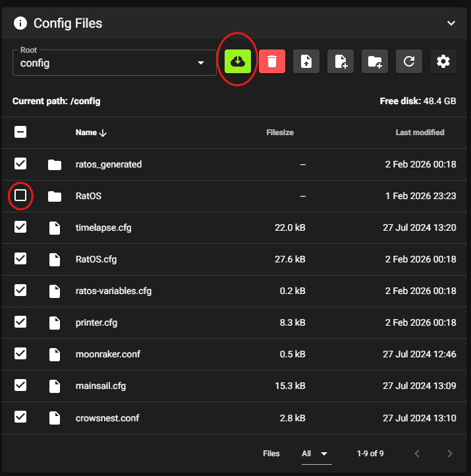
Task: Click the 15.3 kB filesize of mainsail.cfg
Action: [290, 386]
